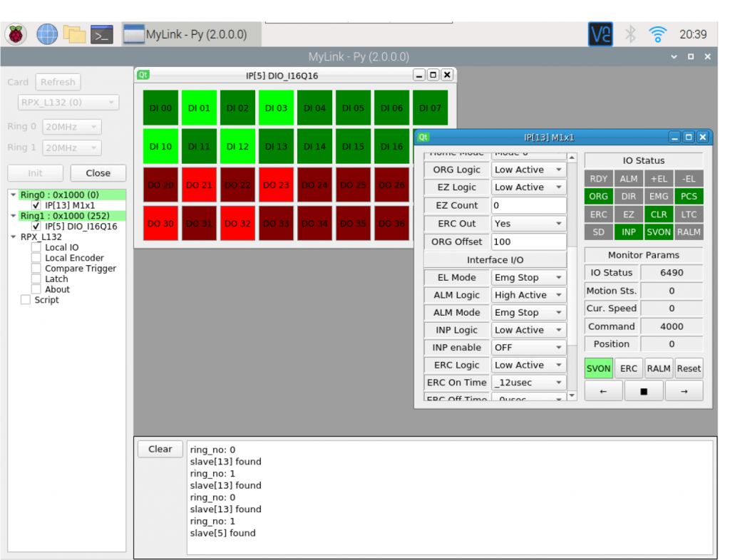Click the RALM command button
730x560 pixels.
pos(659,368)
